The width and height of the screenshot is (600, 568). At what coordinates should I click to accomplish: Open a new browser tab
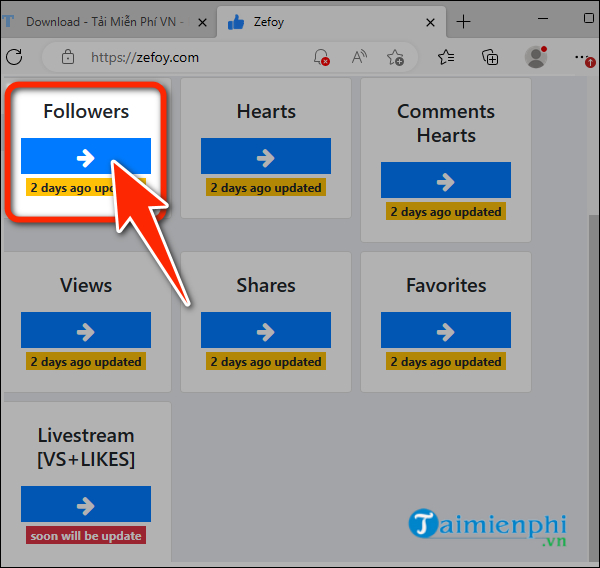[x=463, y=21]
